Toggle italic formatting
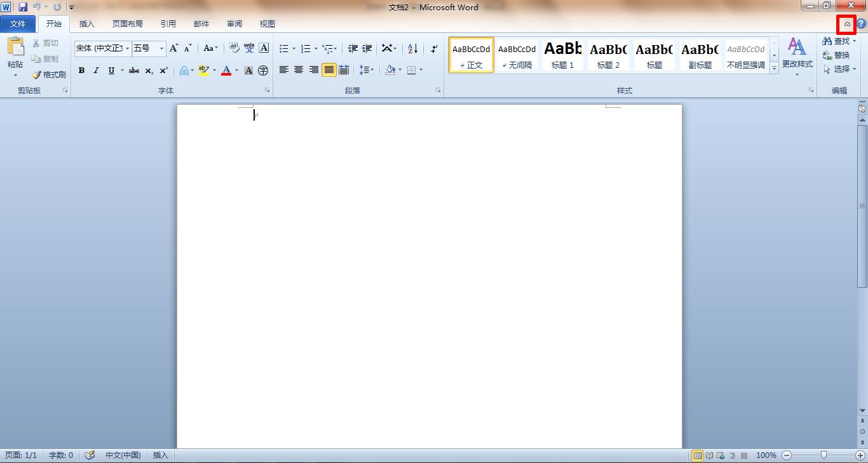 pyautogui.click(x=96, y=70)
